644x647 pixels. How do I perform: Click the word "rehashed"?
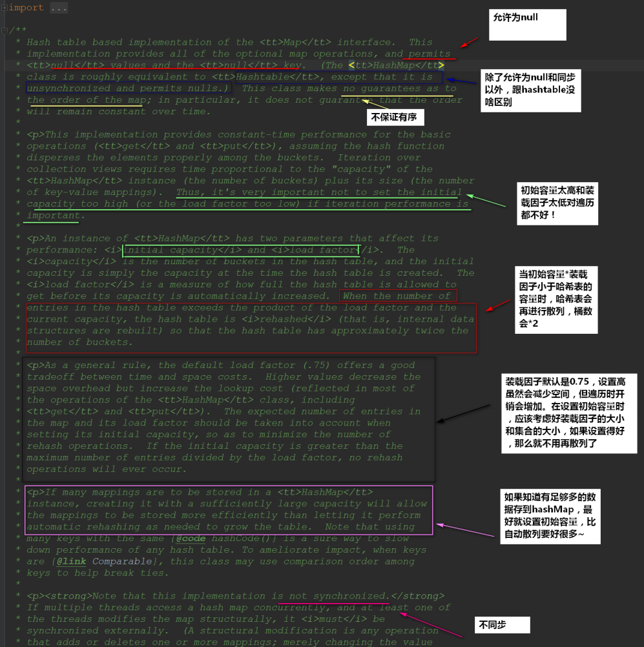pos(284,319)
